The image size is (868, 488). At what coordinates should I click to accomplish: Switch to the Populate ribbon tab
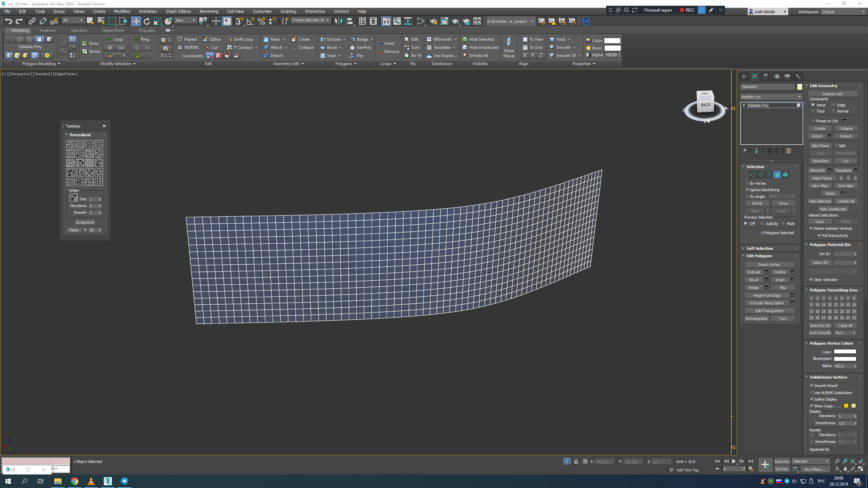click(x=147, y=30)
